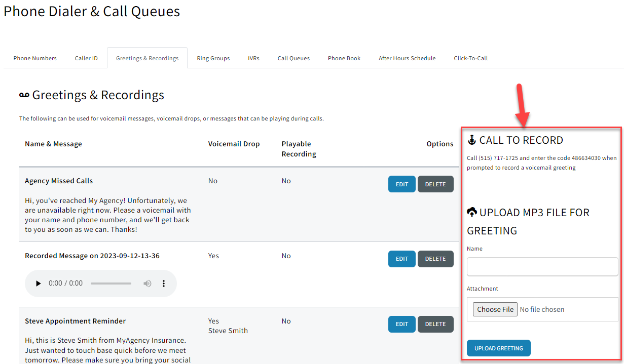624x364 pixels.
Task: Click the No file chosen text
Action: point(542,309)
